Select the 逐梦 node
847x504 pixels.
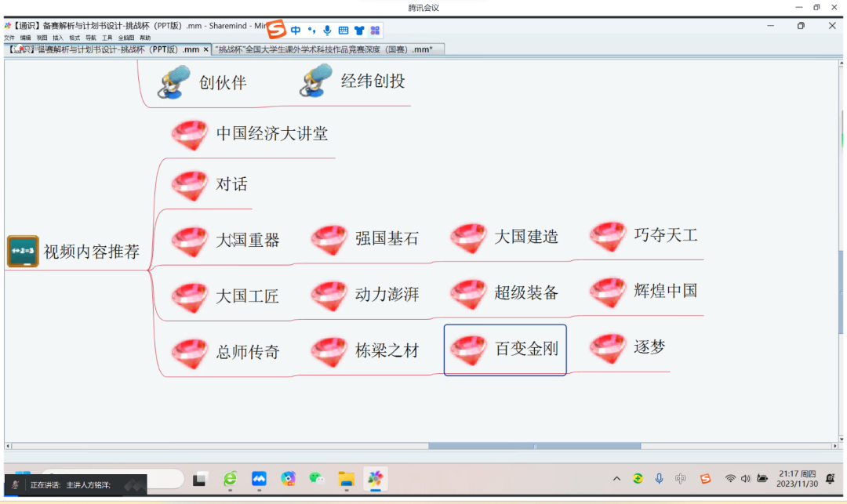[649, 347]
